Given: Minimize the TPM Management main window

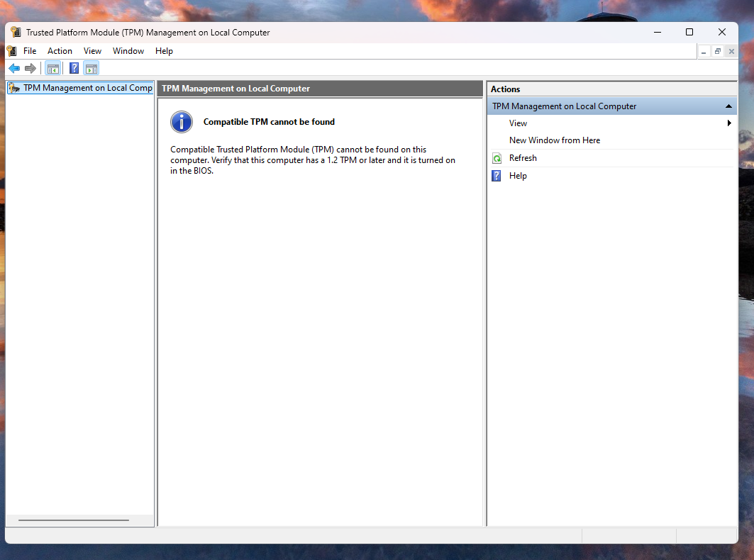Looking at the screenshot, I should point(658,32).
